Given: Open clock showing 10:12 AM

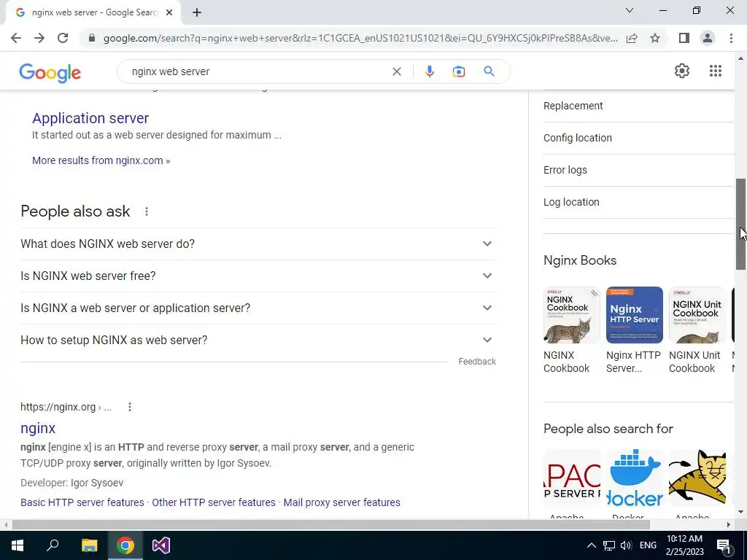Looking at the screenshot, I should coord(684,545).
